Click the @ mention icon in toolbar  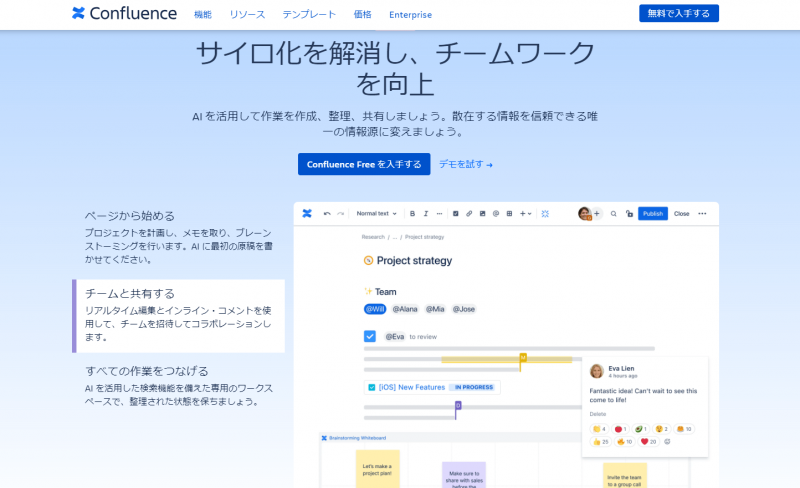(x=496, y=213)
